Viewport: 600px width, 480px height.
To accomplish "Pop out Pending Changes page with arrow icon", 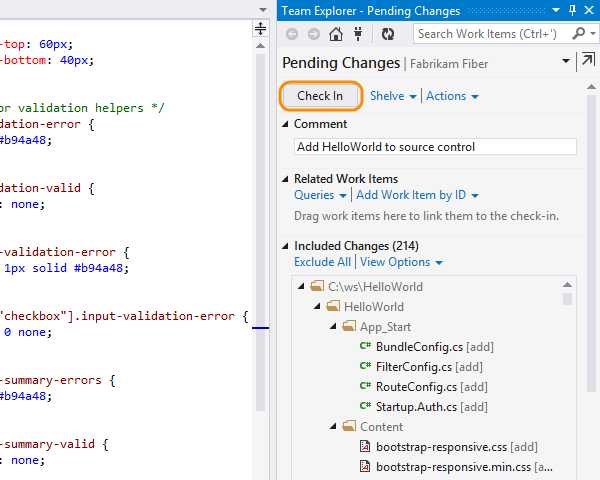I will pos(587,64).
